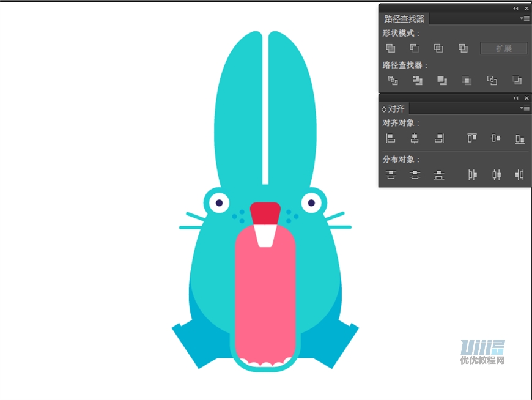
Task: Click the Outline pathfinder icon
Action: (492, 80)
